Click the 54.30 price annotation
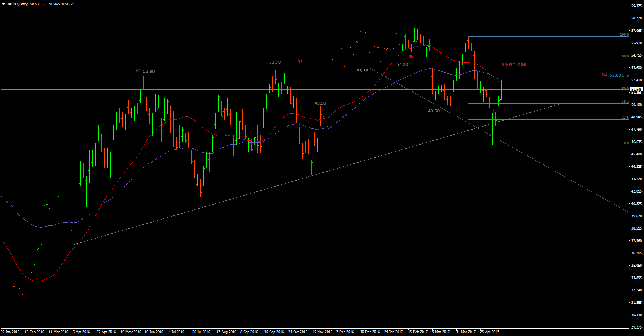 (x=402, y=64)
